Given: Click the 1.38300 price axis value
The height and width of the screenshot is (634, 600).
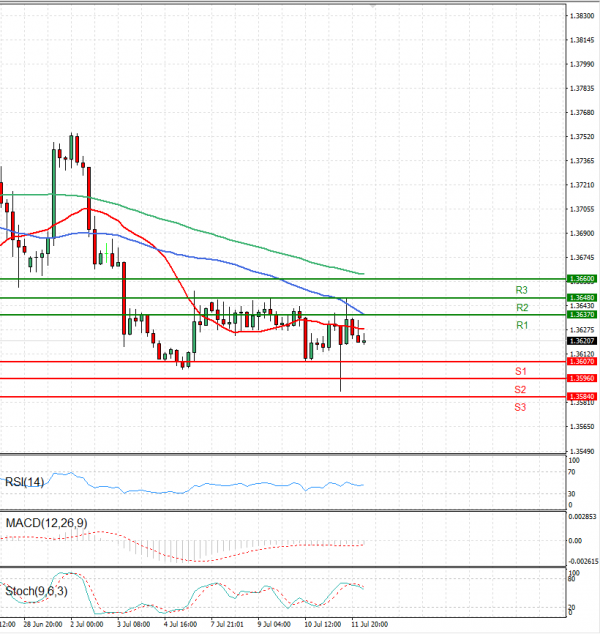Looking at the screenshot, I should pyautogui.click(x=582, y=16).
